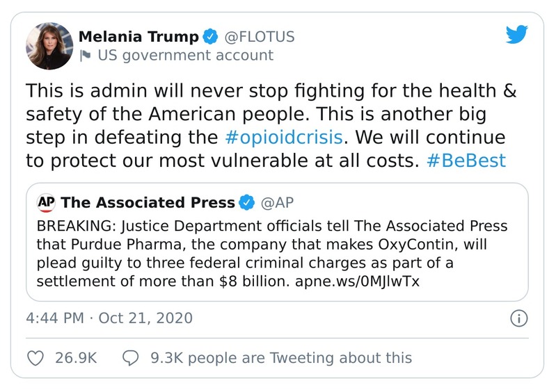The image size is (556, 392).
Task: Open the #BeBest hashtag
Action: [464, 161]
